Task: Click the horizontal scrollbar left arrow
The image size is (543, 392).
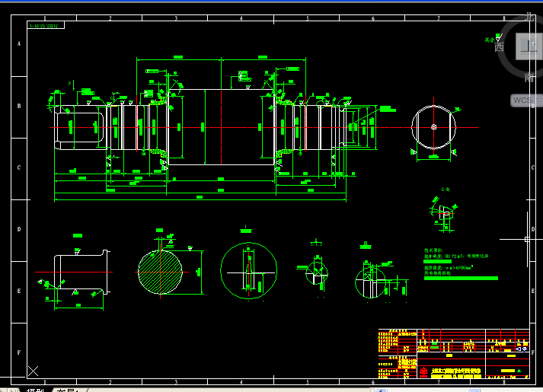Action: coord(381,390)
